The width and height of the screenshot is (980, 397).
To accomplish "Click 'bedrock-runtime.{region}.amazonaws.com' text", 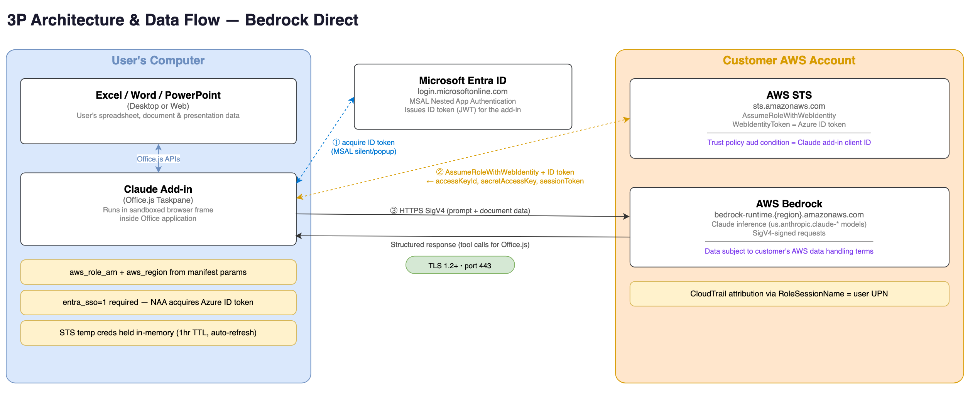I will (x=789, y=215).
